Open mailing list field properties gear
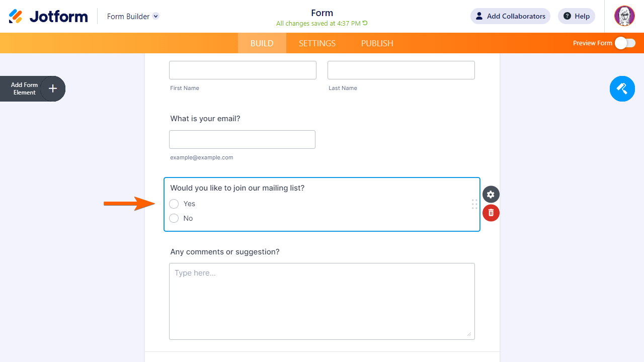Image resolution: width=644 pixels, height=362 pixels. (x=491, y=195)
